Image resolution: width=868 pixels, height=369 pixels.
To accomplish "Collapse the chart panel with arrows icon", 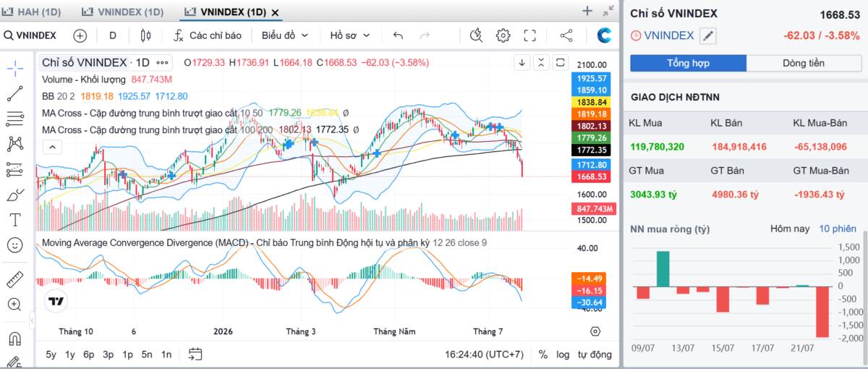I will (608, 11).
